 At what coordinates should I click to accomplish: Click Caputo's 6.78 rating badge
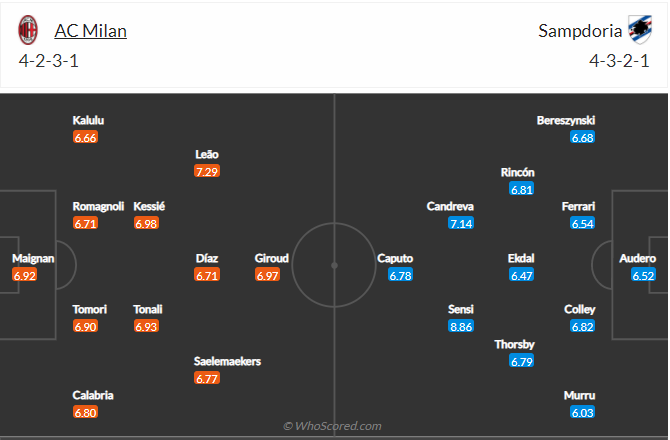click(x=400, y=275)
